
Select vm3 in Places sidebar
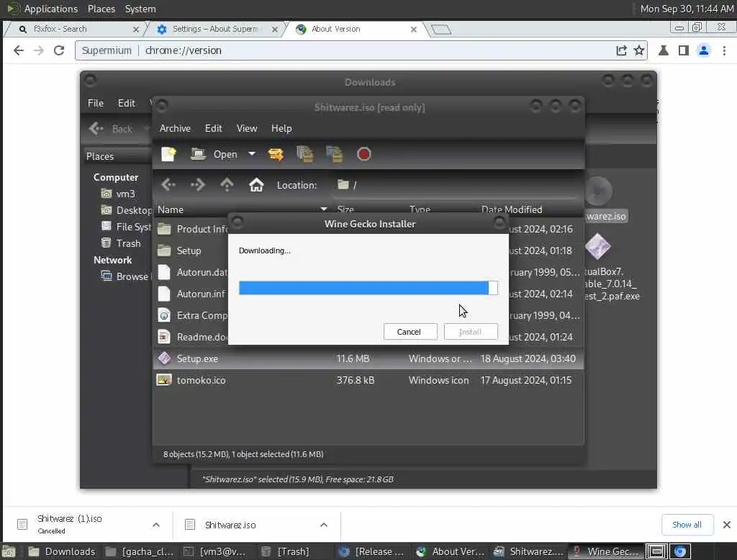point(119,194)
